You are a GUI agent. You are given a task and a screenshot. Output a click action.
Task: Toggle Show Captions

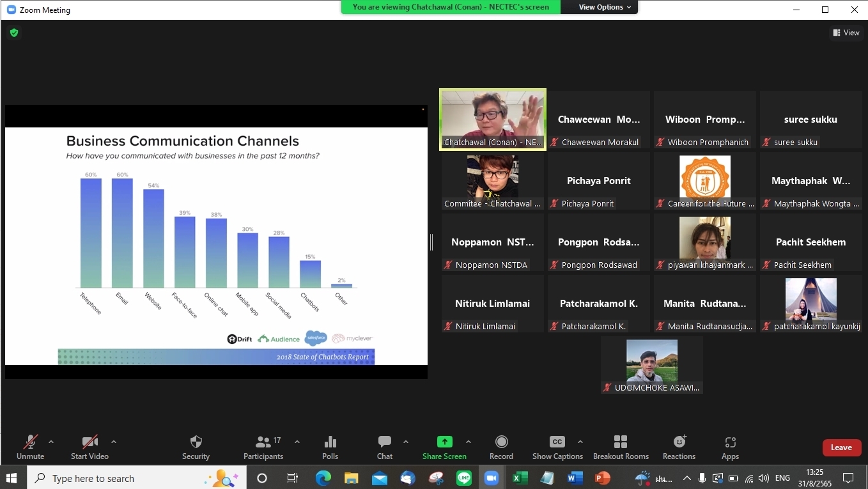557,447
